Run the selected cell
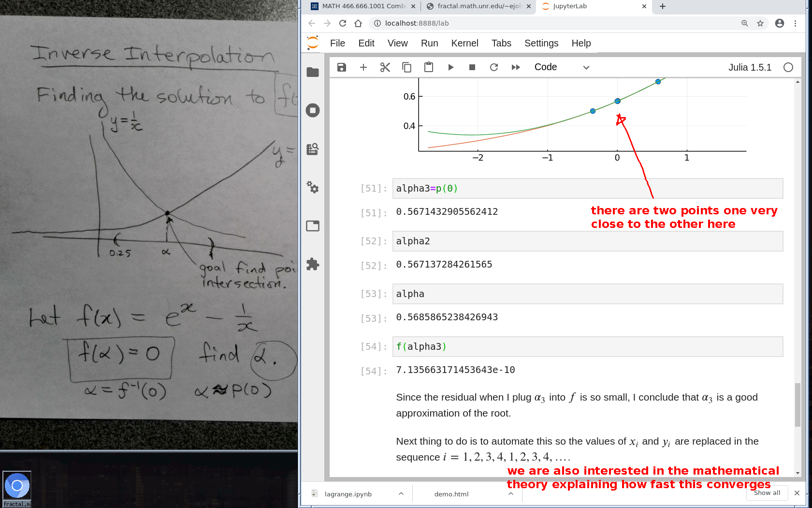Viewport: 812px width, 508px height. [x=450, y=67]
